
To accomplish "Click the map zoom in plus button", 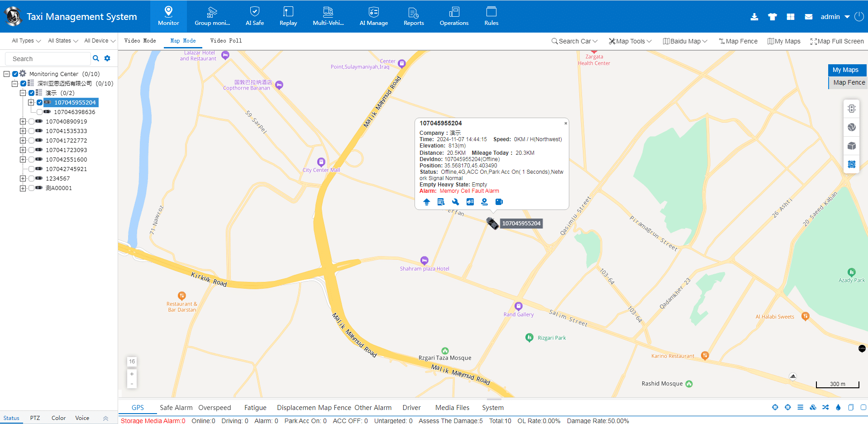I will [x=132, y=374].
